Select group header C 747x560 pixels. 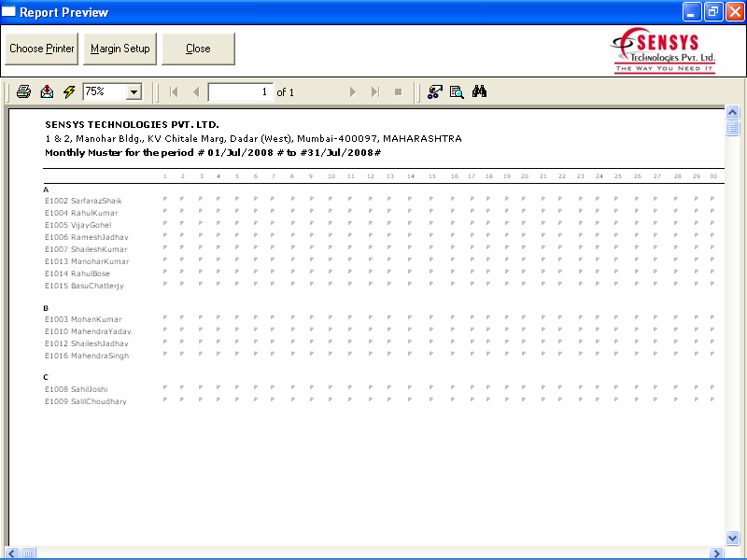coord(46,377)
